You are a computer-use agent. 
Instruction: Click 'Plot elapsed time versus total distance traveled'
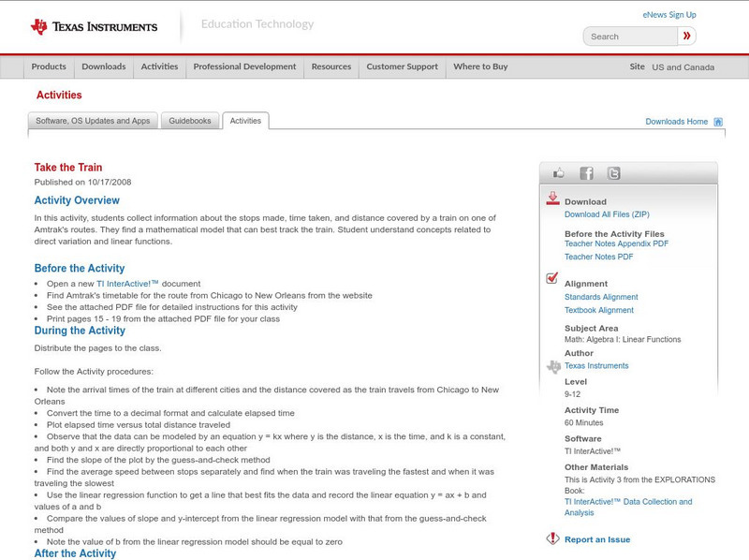[x=138, y=425]
